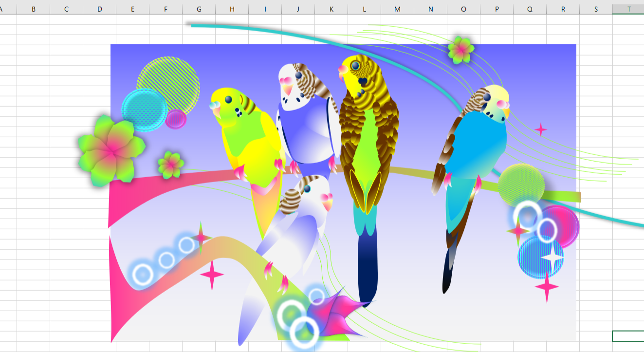This screenshot has width=644, height=352.
Task: Select the large green-pink flower shape
Action: 111,150
